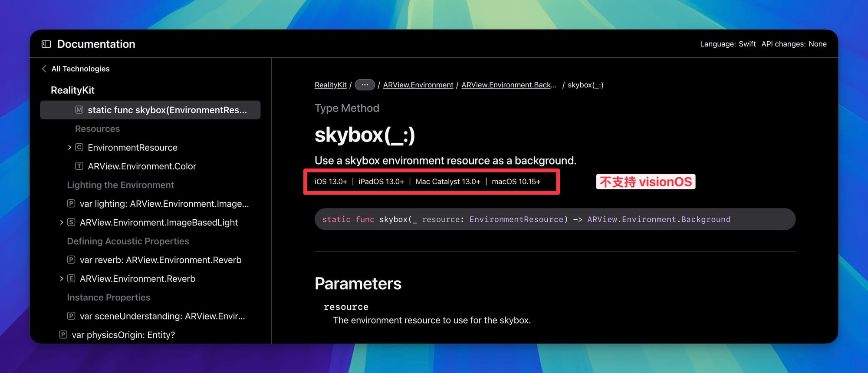The height and width of the screenshot is (373, 868).
Task: Click the M method icon for skybox
Action: 79,110
